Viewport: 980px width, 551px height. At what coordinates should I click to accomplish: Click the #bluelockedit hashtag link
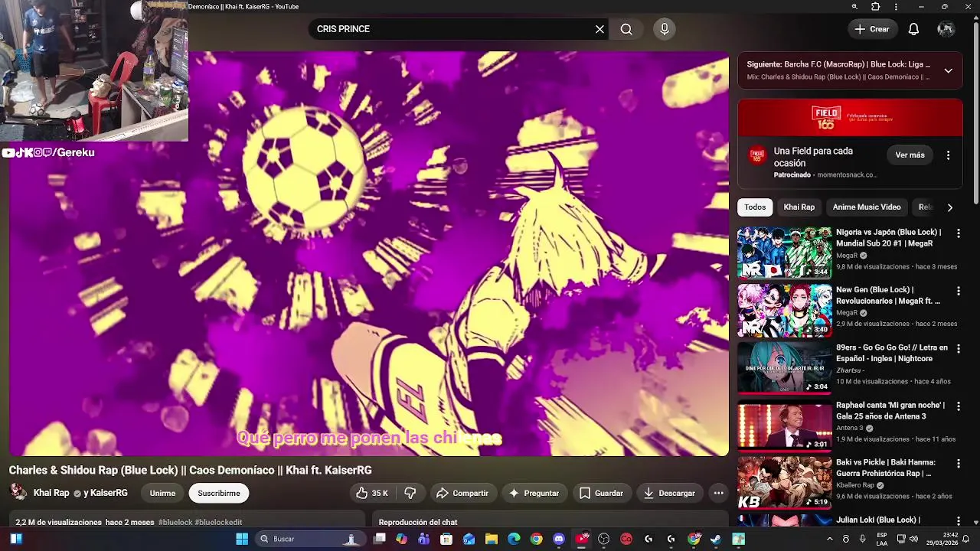pyautogui.click(x=218, y=522)
